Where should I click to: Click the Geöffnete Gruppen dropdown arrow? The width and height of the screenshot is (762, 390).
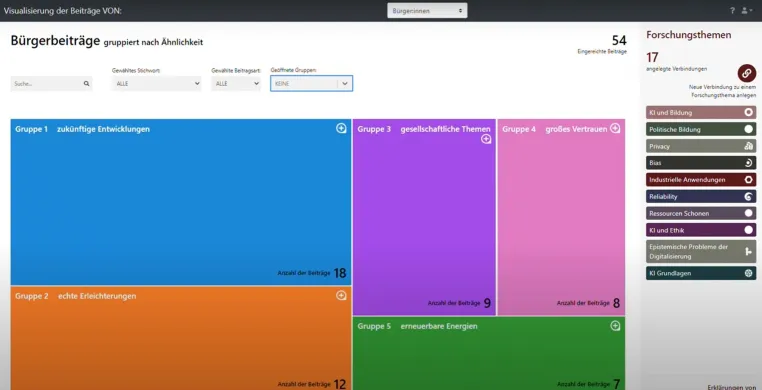345,84
